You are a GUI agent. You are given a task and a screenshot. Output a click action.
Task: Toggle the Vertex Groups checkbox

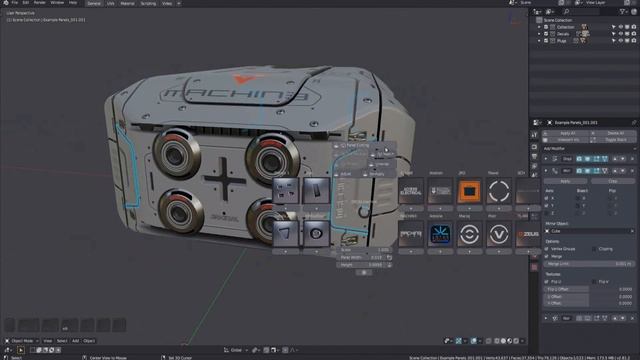point(547,249)
